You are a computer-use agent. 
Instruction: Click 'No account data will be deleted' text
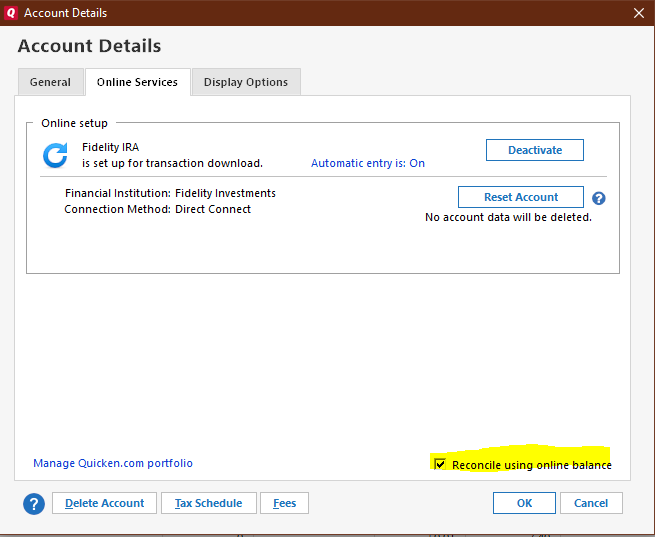[508, 218]
